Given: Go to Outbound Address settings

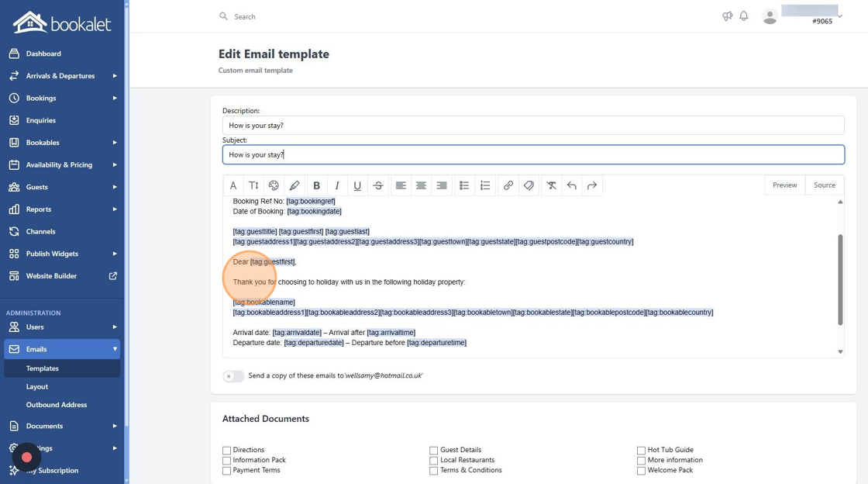Looking at the screenshot, I should [x=57, y=405].
